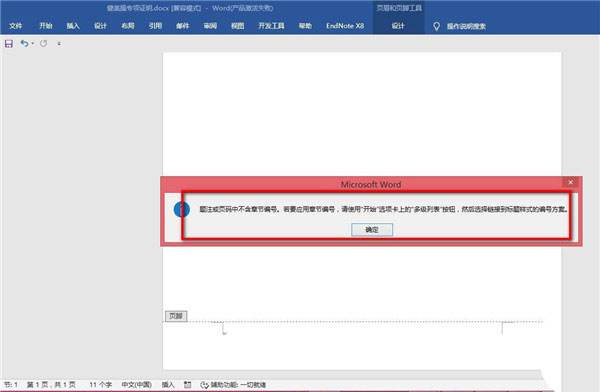This screenshot has height=392, width=600.
Task: Confirm the dialog with 确定 button
Action: tap(372, 230)
